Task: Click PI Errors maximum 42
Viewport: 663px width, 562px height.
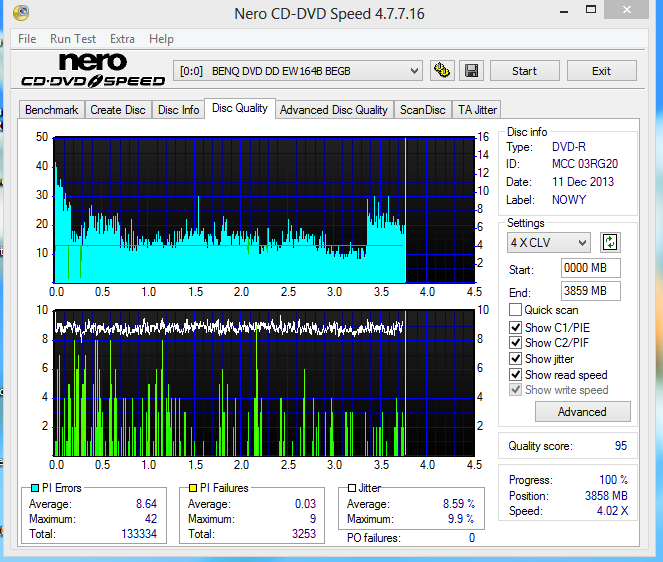Action: [151, 519]
